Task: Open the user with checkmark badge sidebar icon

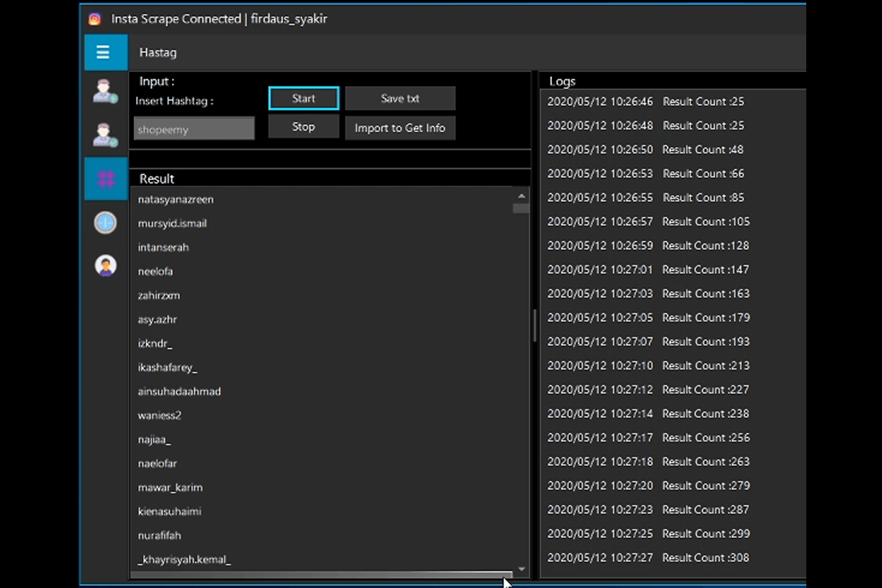Action: pos(105,135)
